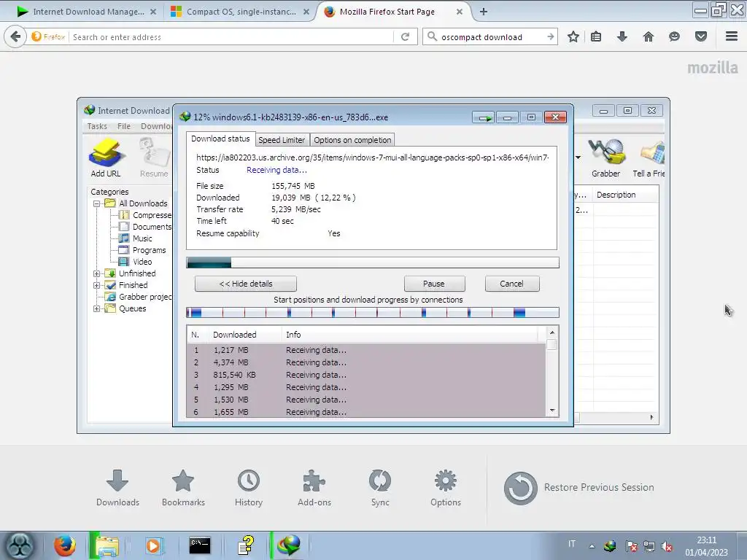Click the IDM tray icon
The image size is (747, 560).
point(610,545)
